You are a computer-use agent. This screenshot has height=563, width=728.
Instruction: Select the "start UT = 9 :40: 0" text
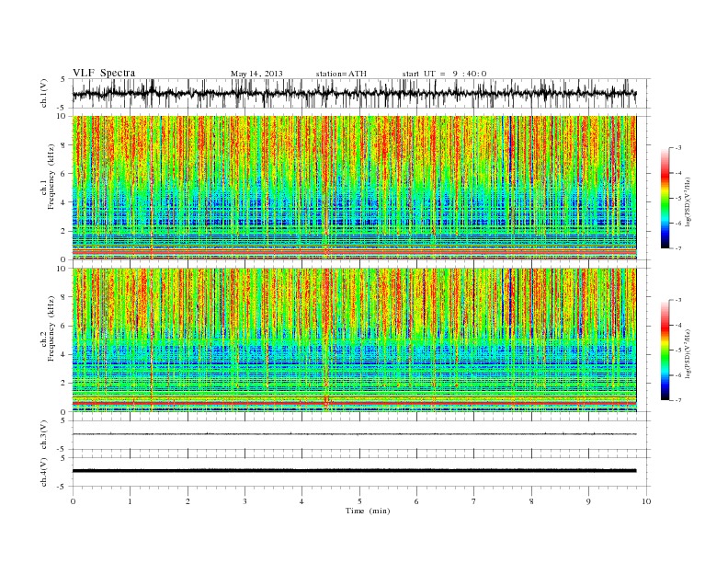coord(444,74)
